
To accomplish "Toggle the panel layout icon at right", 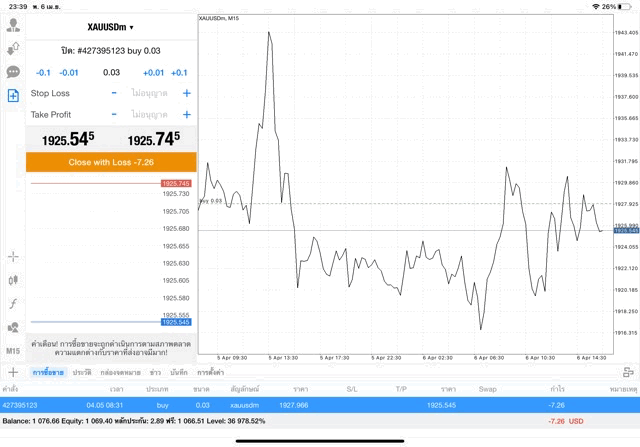I will pyautogui.click(x=628, y=372).
